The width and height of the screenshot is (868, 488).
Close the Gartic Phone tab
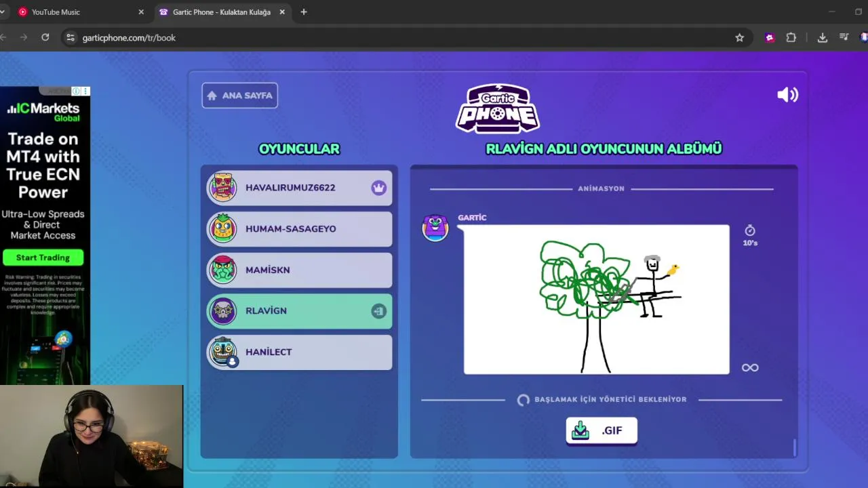(x=282, y=12)
